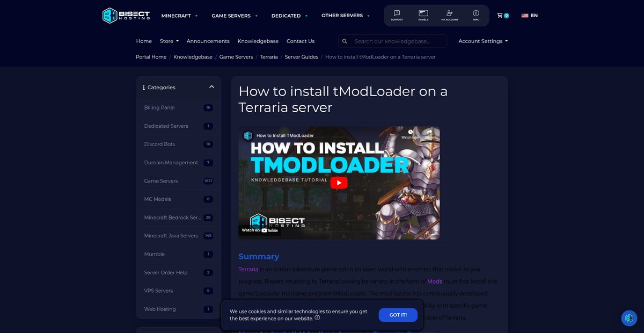Open the My Account icon

coord(450,16)
